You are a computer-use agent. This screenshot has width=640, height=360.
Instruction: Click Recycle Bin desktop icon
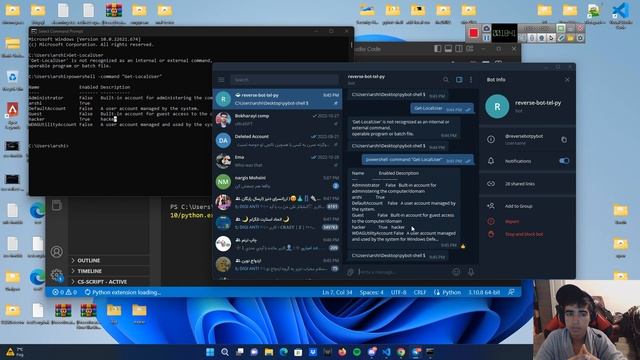point(12,80)
